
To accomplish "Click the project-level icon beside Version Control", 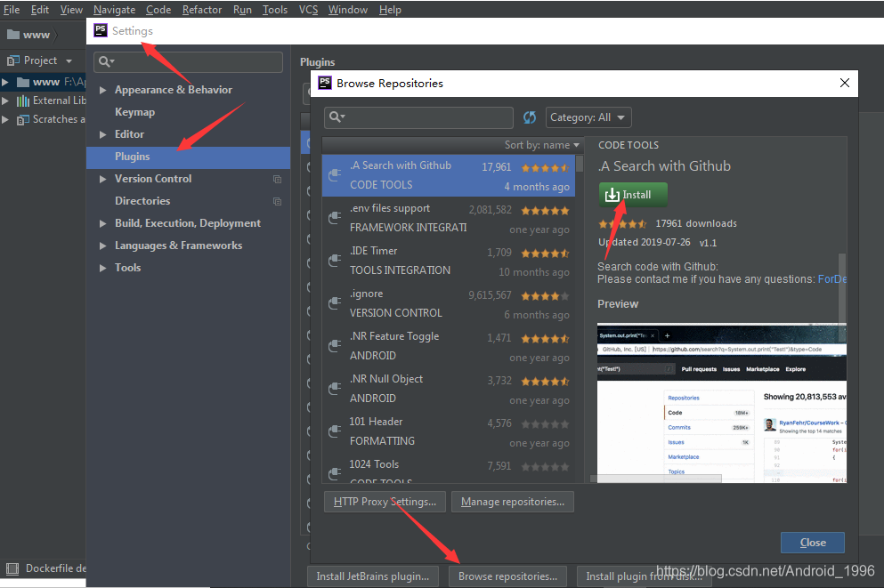I will (x=278, y=179).
